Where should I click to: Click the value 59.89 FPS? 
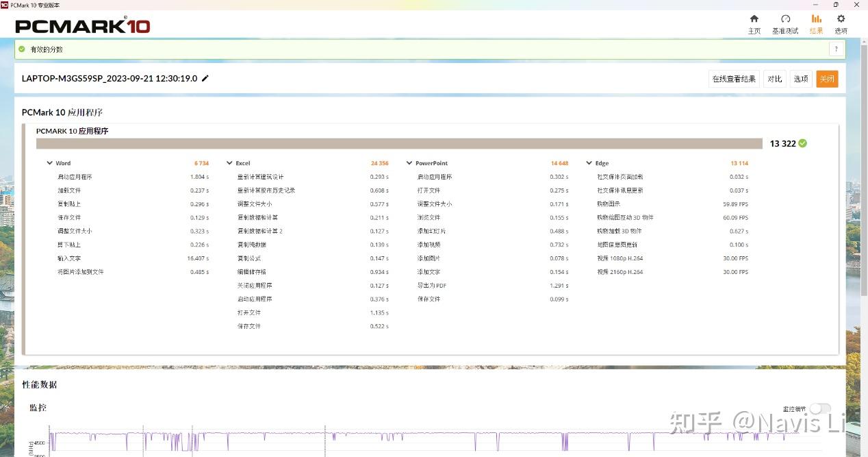click(736, 204)
